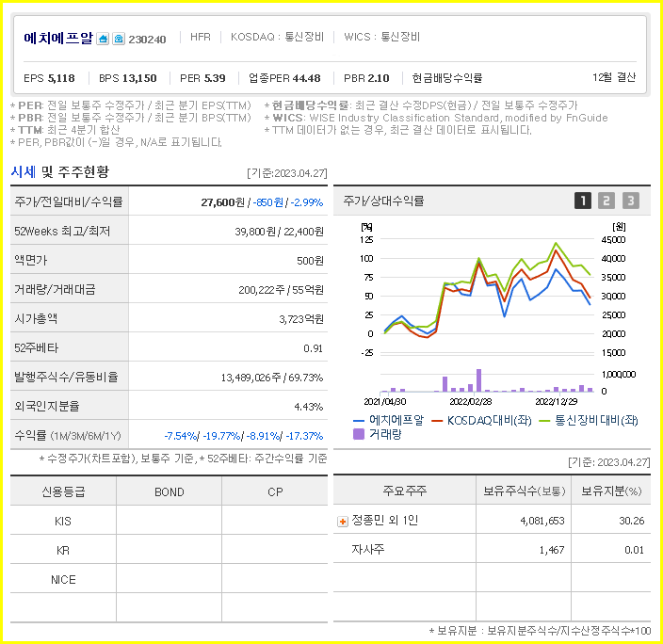This screenshot has height=644, width=663.
Task: Click foreign ownership value 4.43%
Action: pos(309,407)
